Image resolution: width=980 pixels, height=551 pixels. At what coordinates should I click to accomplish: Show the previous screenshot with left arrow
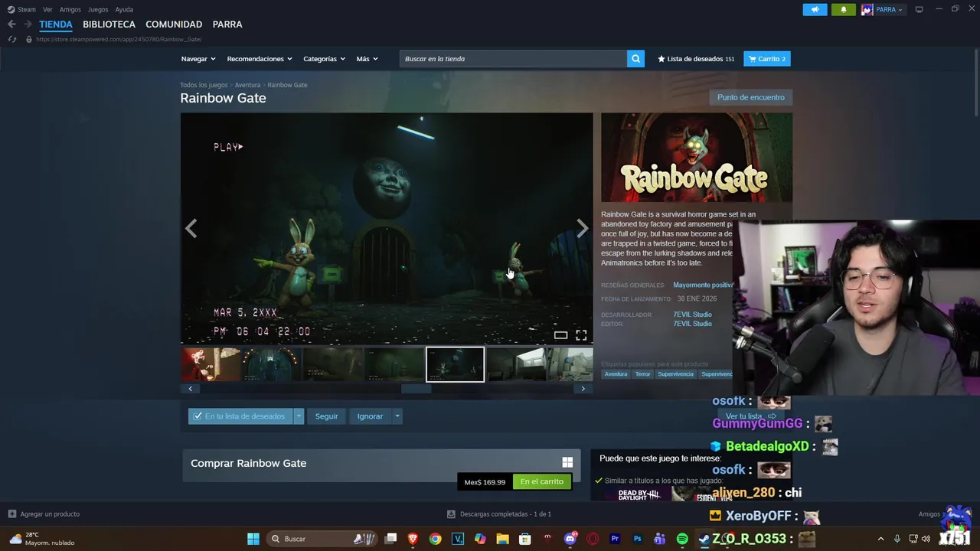[x=191, y=228]
